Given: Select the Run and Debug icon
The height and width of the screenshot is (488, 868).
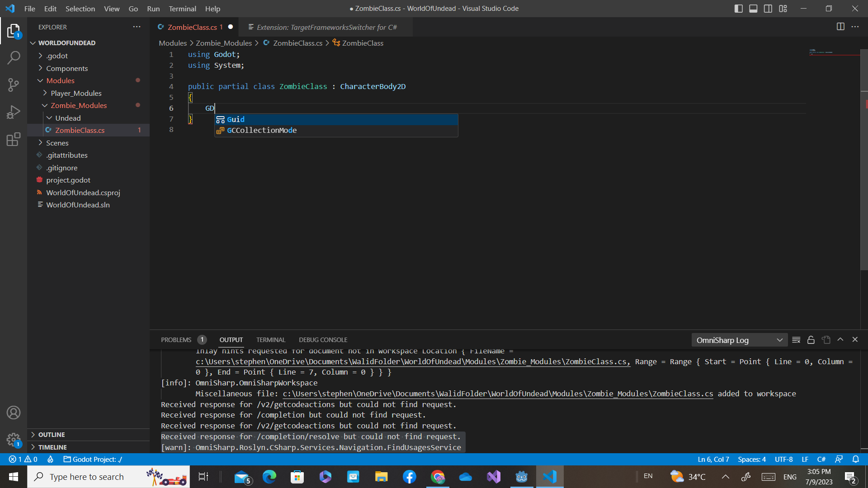Looking at the screenshot, I should point(14,112).
